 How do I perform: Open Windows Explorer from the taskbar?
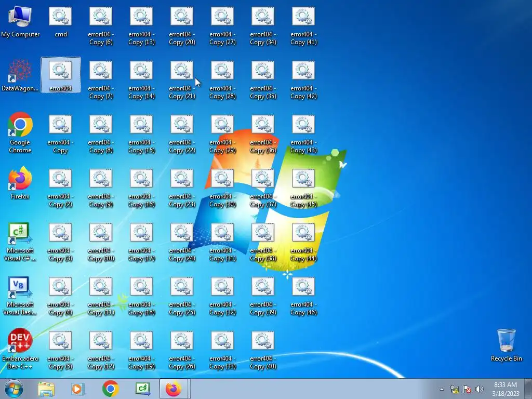click(x=46, y=389)
